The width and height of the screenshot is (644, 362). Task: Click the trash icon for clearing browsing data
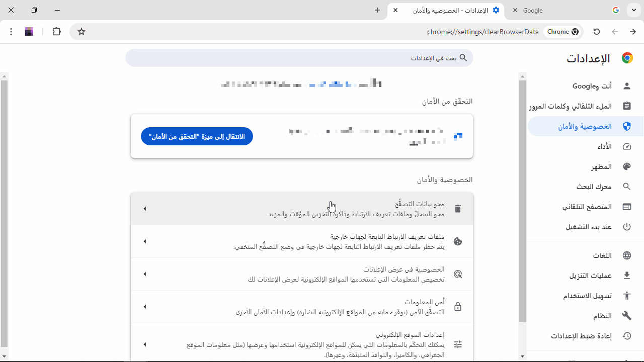click(458, 209)
